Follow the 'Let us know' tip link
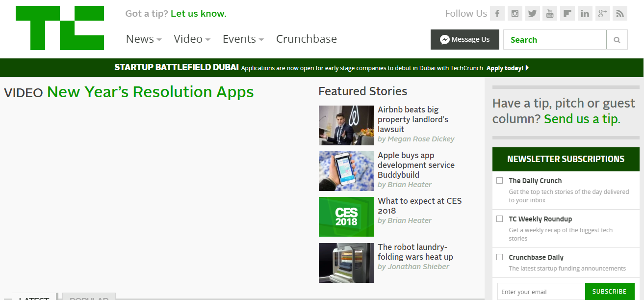This screenshot has height=300, width=644. point(199,13)
